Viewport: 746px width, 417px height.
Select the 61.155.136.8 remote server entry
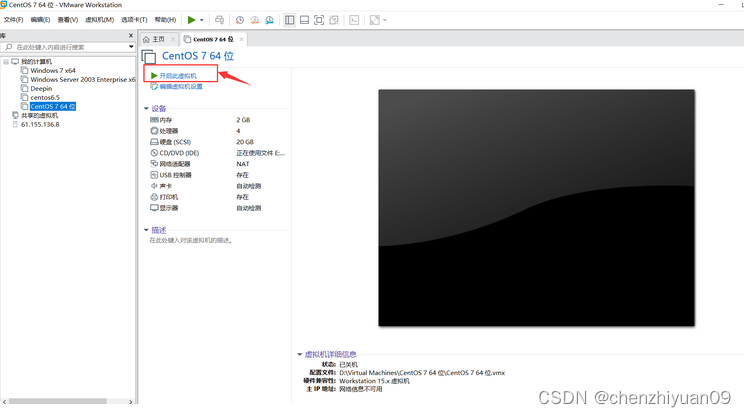click(40, 125)
